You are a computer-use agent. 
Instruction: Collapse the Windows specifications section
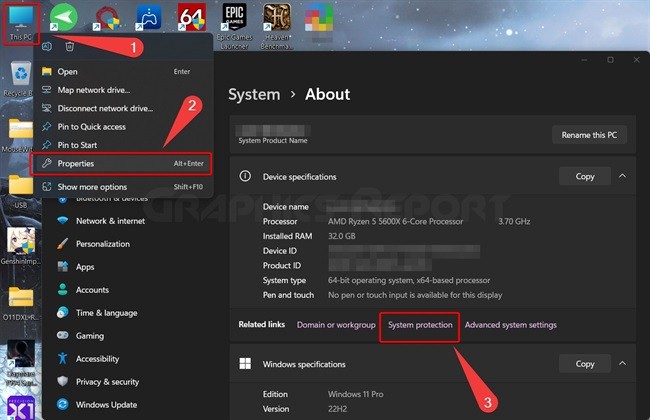[622, 364]
